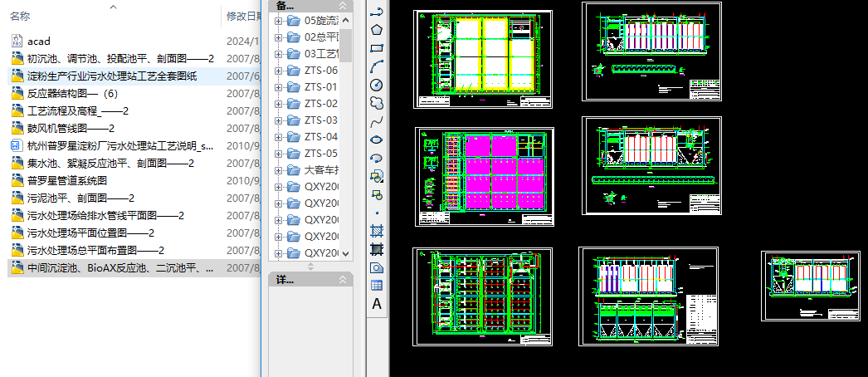Screen dimensions: 868x377
Task: Click the DWG icon for 鼓风机管线图
Action: pyautogui.click(x=17, y=129)
